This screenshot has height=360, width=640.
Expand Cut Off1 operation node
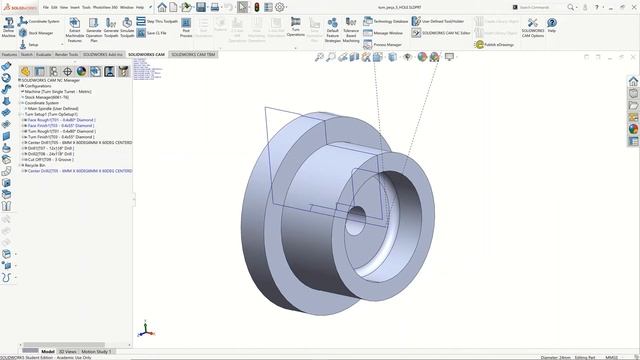point(22,160)
